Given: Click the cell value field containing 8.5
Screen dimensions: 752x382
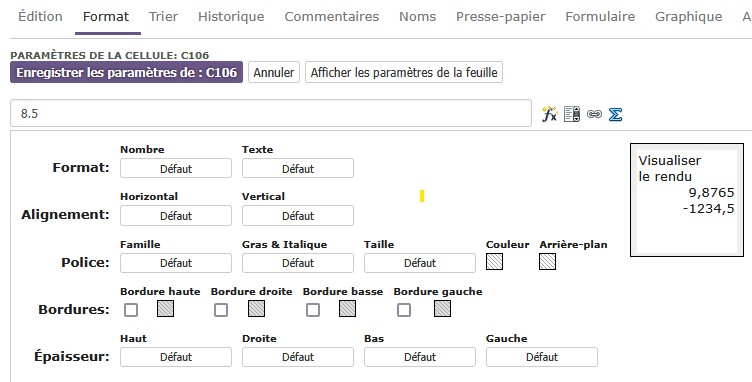Looking at the screenshot, I should click(x=271, y=113).
